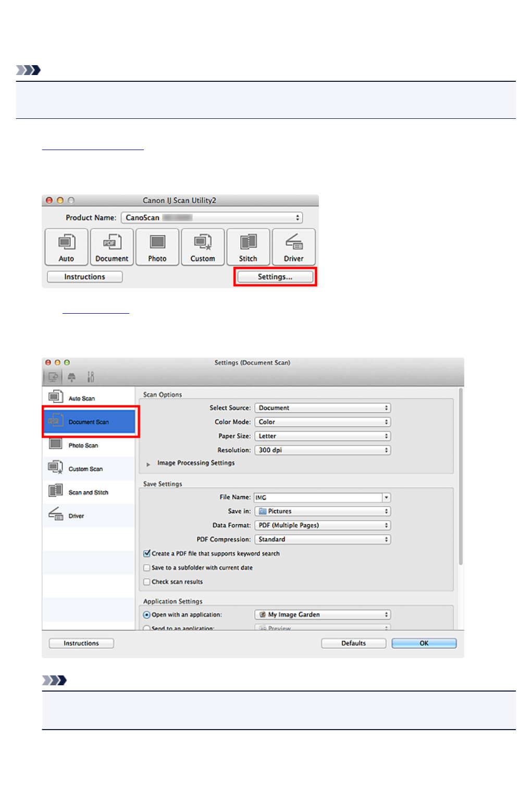Image resolution: width=532 pixels, height=789 pixels.
Task: Open the Select Source dropdown
Action: coord(323,408)
